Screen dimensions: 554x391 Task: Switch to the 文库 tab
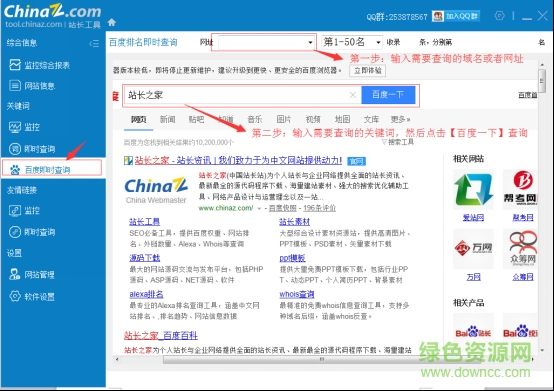tap(371, 119)
